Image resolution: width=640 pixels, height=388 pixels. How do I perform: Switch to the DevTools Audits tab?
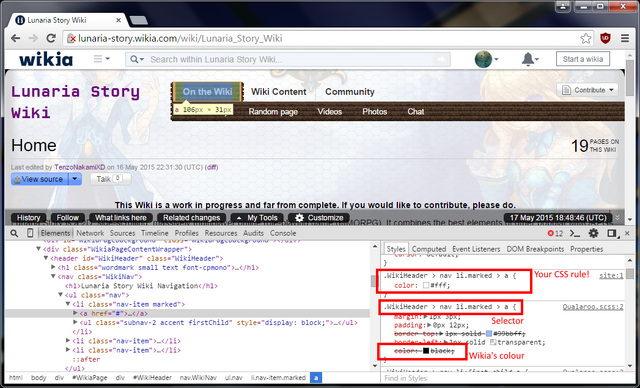click(x=253, y=233)
